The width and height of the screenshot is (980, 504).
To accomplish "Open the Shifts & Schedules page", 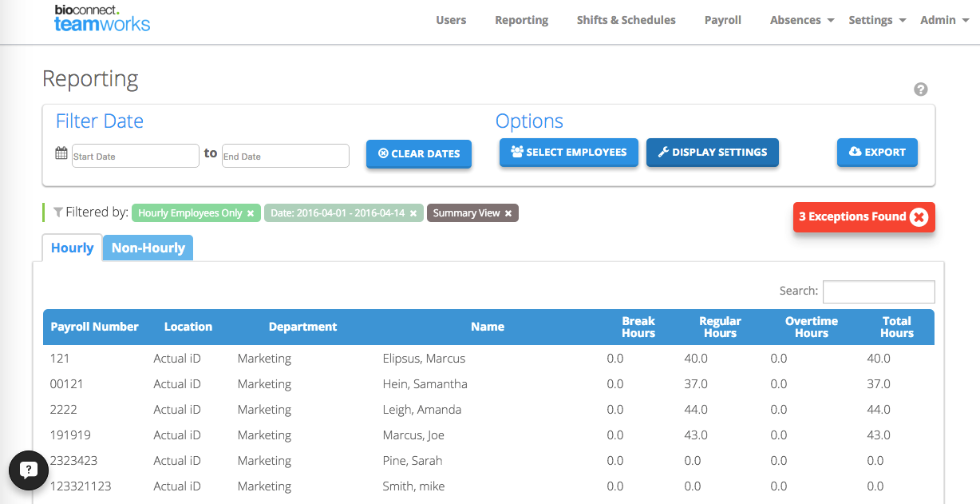I will 626,20.
